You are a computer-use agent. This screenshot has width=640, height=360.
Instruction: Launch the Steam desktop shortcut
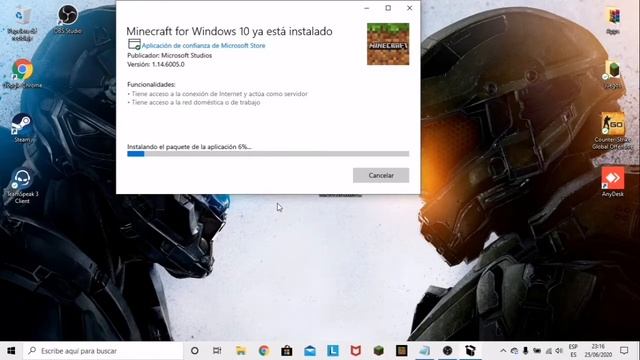pyautogui.click(x=22, y=128)
